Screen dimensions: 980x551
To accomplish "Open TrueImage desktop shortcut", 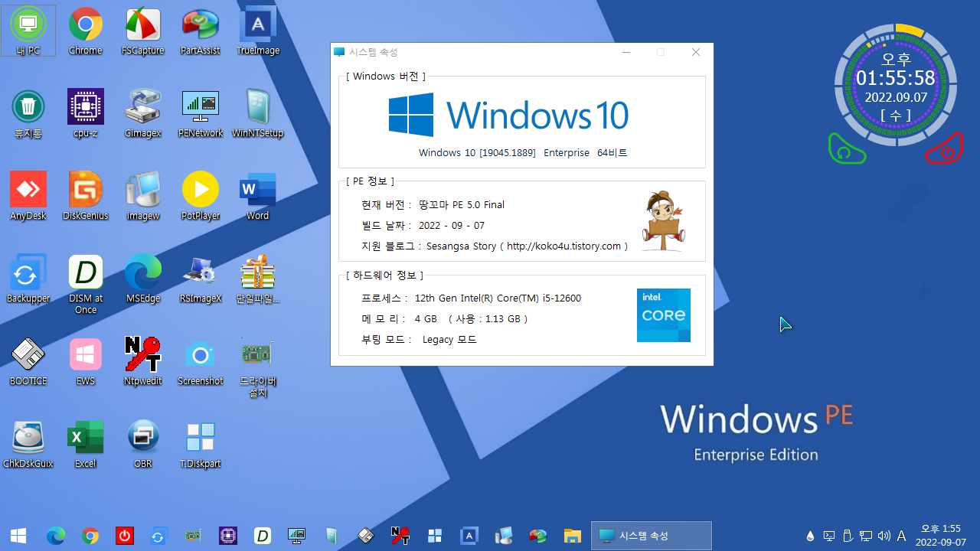I will [258, 32].
